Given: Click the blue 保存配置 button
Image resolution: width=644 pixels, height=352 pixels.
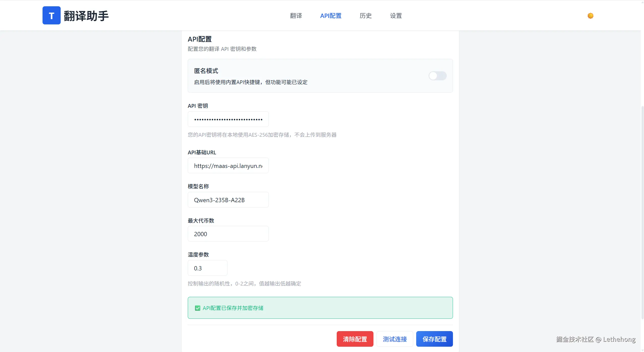Looking at the screenshot, I should [x=434, y=339].
